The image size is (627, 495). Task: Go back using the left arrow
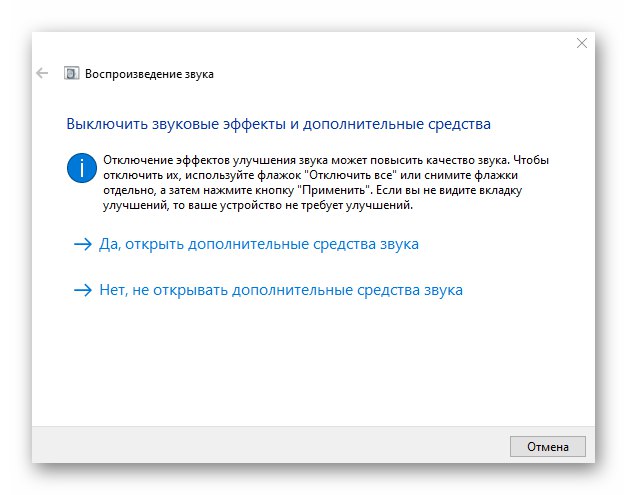tap(42, 74)
